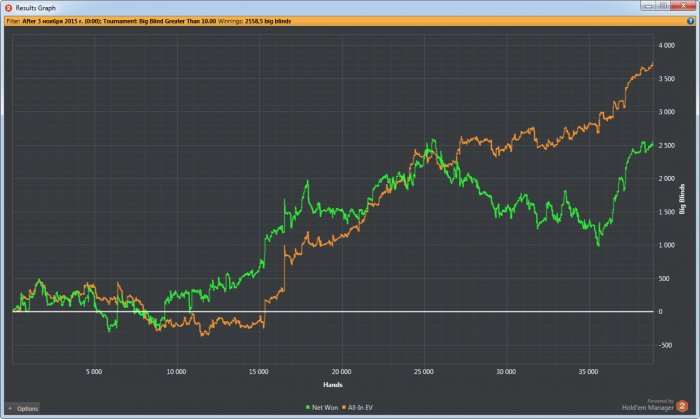
Task: Click the 2 500 y-axis label
Action: [x=667, y=145]
